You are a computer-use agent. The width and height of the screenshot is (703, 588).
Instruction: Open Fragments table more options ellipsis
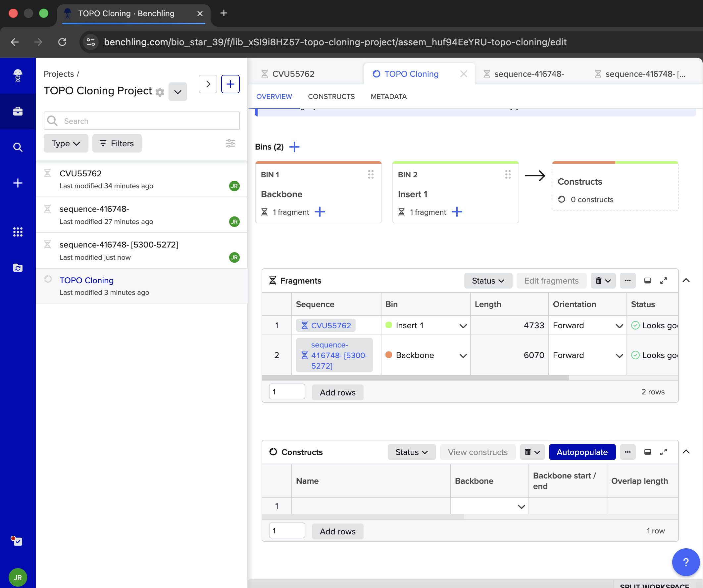[x=628, y=281]
